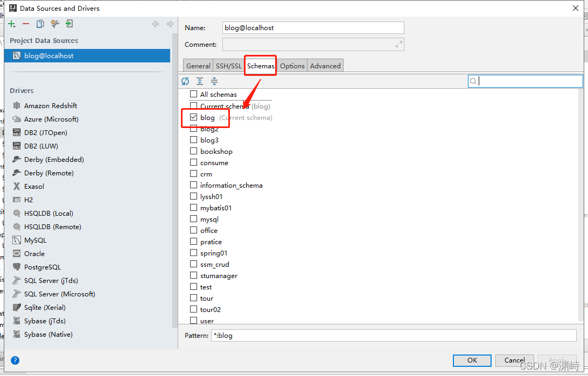The image size is (588, 376).
Task: Switch to the Advanced tab
Action: pos(325,66)
